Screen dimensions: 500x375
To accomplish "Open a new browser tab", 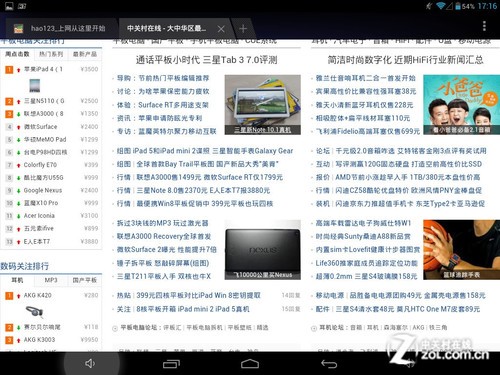I will click(x=243, y=29).
